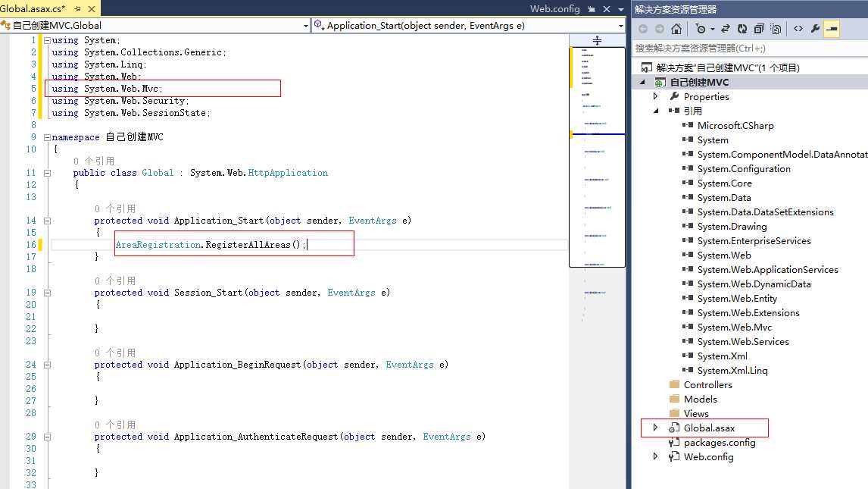Image resolution: width=868 pixels, height=489 pixels.
Task: Click AreaRegistration in line 16
Action: [158, 245]
